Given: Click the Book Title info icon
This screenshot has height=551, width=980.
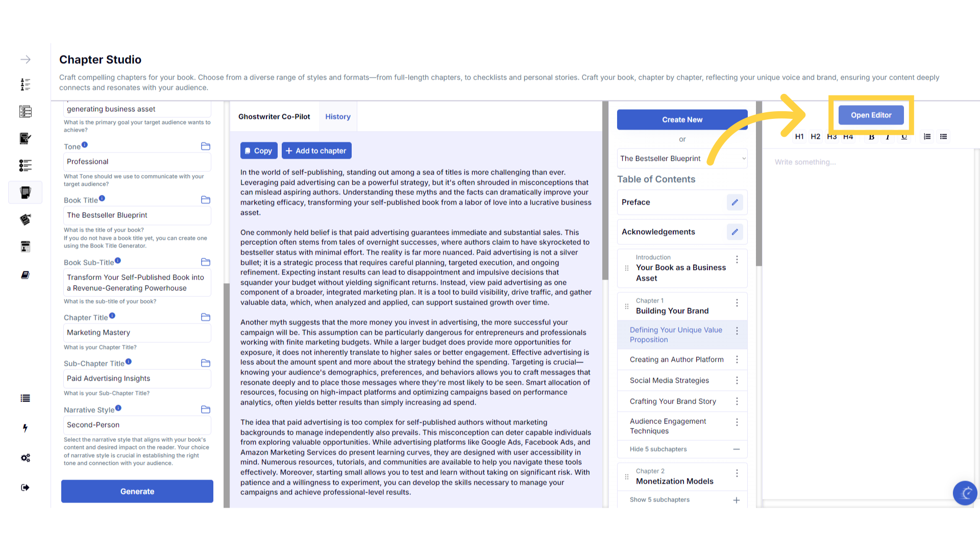Looking at the screenshot, I should tap(102, 198).
